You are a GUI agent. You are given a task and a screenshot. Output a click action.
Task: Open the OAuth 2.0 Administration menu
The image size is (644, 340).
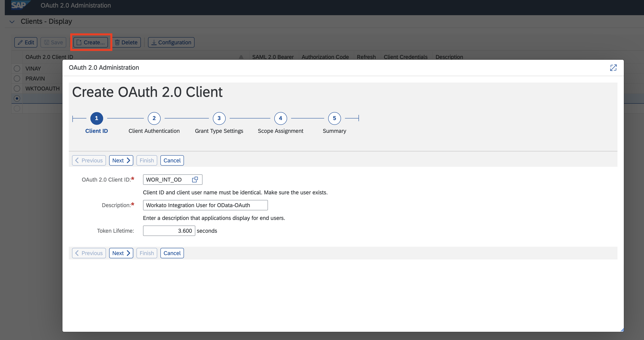tap(76, 5)
